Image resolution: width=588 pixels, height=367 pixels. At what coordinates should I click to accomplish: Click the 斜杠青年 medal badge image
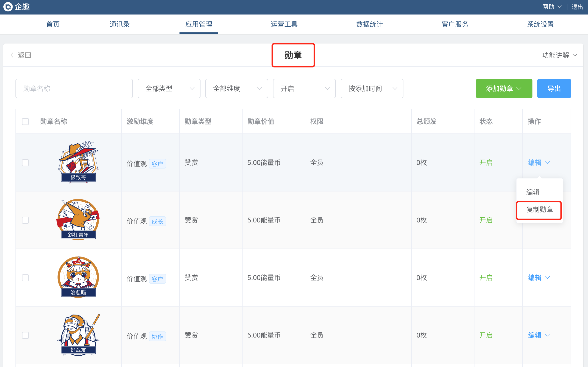(x=78, y=220)
